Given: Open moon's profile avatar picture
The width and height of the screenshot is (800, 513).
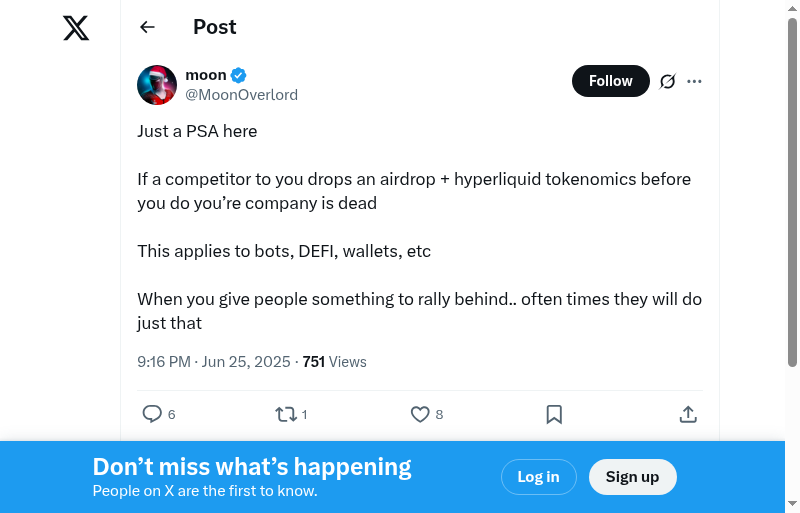Looking at the screenshot, I should [157, 85].
